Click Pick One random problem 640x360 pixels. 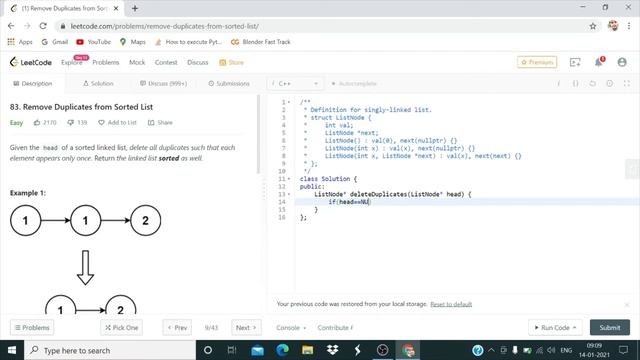pyautogui.click(x=122, y=327)
